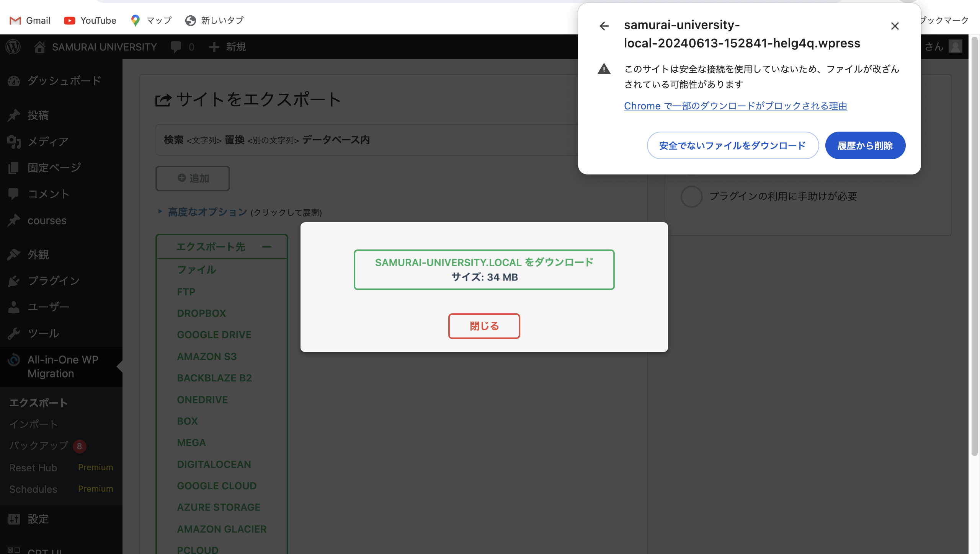Click the back arrow in download popup
This screenshot has width=980, height=554.
pyautogui.click(x=604, y=26)
